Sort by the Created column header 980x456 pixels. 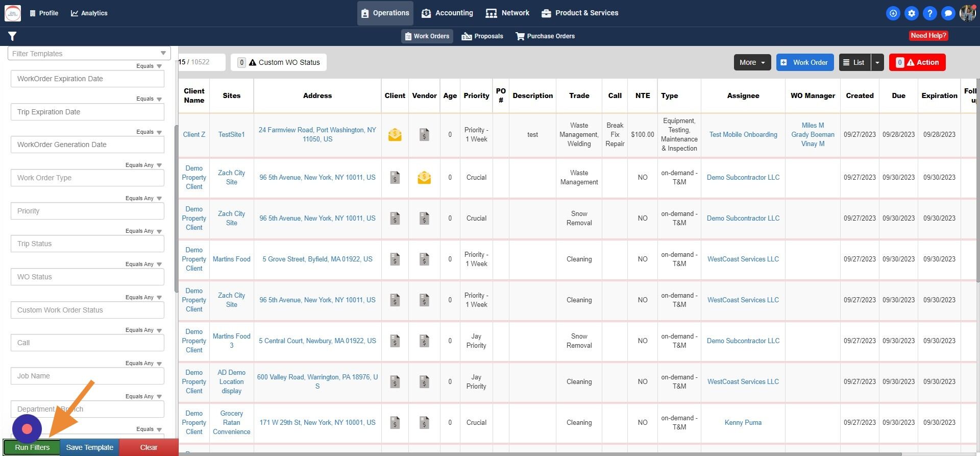(860, 95)
